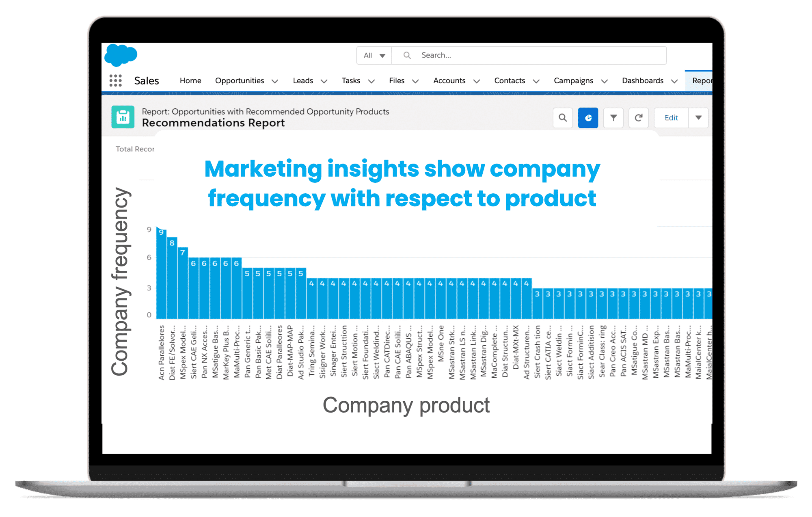Viewport: 812px width, 517px height.
Task: Focus the Search input field
Action: [529, 55]
